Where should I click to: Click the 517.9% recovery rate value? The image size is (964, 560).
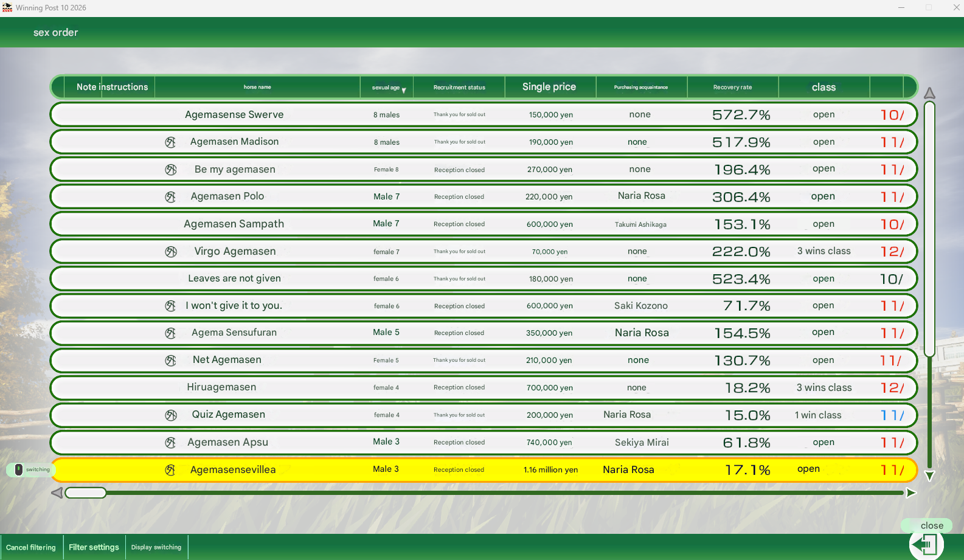[x=741, y=142]
